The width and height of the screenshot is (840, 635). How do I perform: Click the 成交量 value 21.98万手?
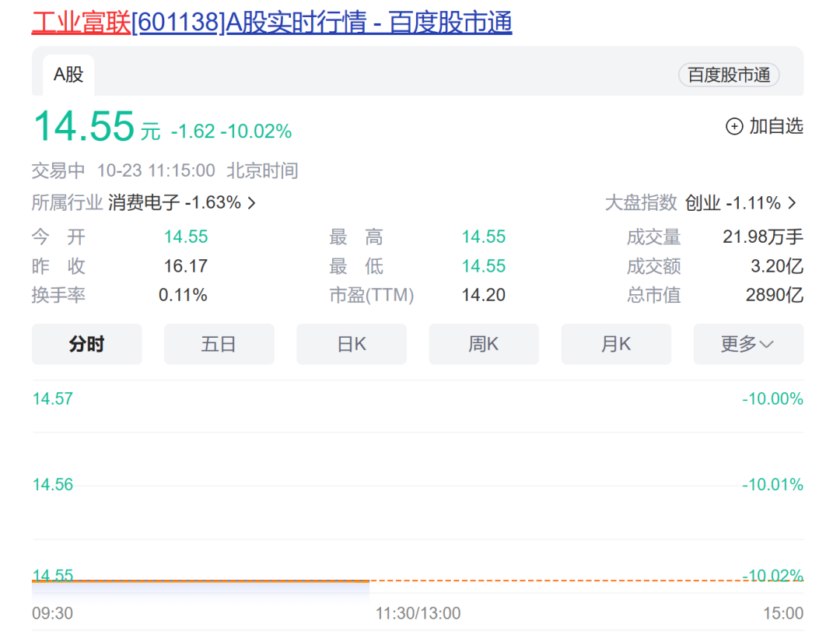coord(763,237)
